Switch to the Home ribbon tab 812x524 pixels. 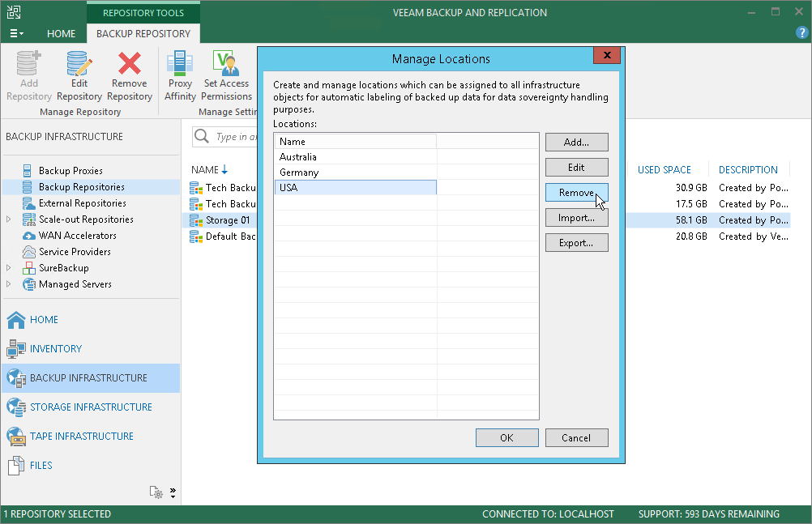[x=61, y=34]
